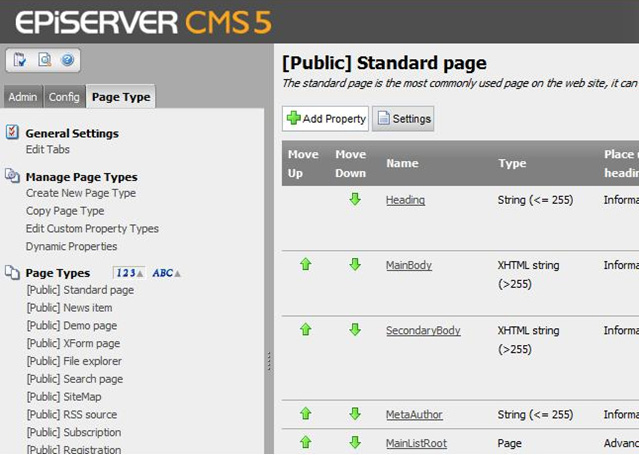
Task: Open Edit Custom Property Types
Action: pos(92,229)
